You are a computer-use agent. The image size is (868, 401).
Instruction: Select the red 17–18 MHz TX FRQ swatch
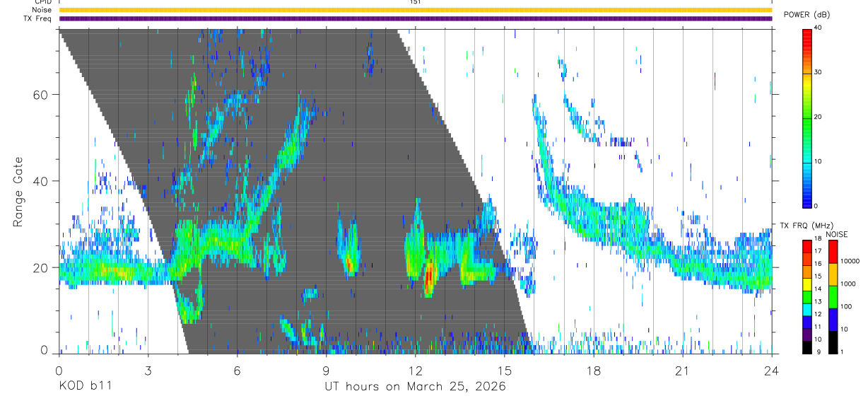807,247
